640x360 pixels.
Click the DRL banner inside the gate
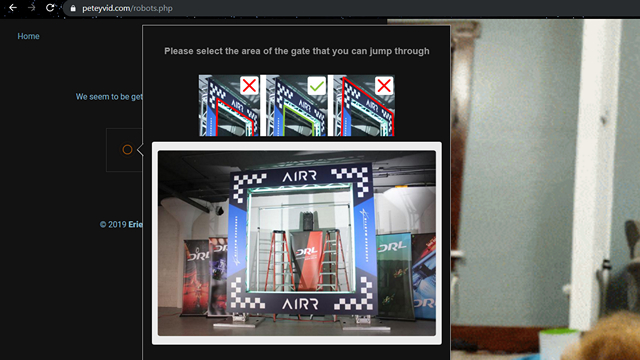pos(308,259)
